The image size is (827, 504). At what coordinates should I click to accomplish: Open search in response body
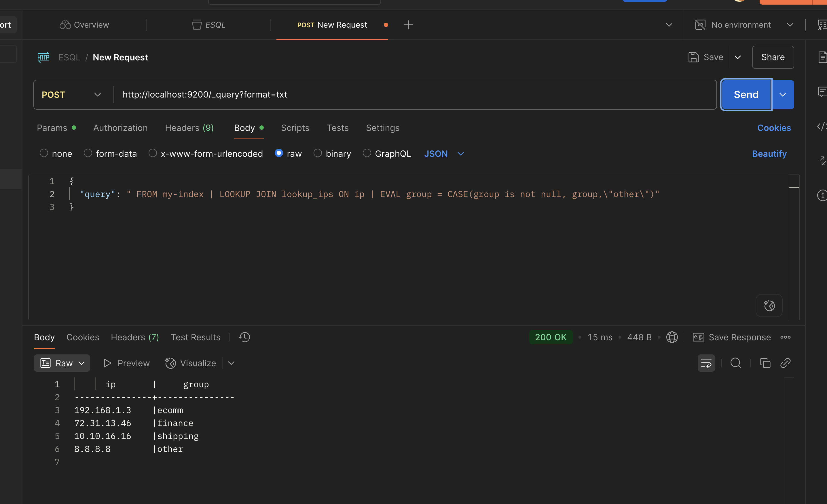point(735,363)
